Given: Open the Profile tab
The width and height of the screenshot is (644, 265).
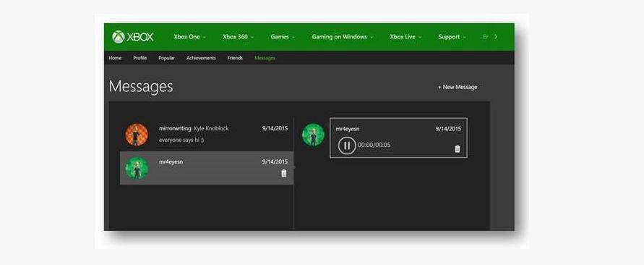Looking at the screenshot, I should 139,58.
